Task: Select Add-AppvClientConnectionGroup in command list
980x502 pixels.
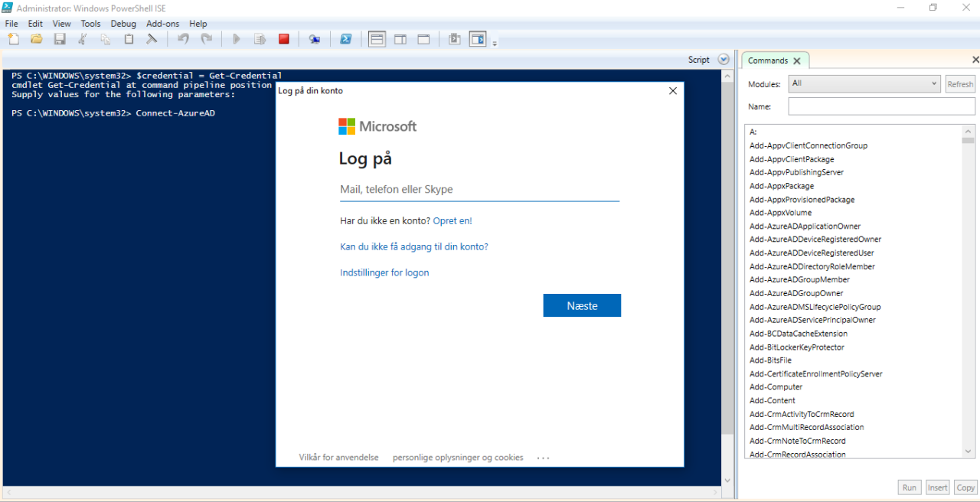Action: (808, 145)
